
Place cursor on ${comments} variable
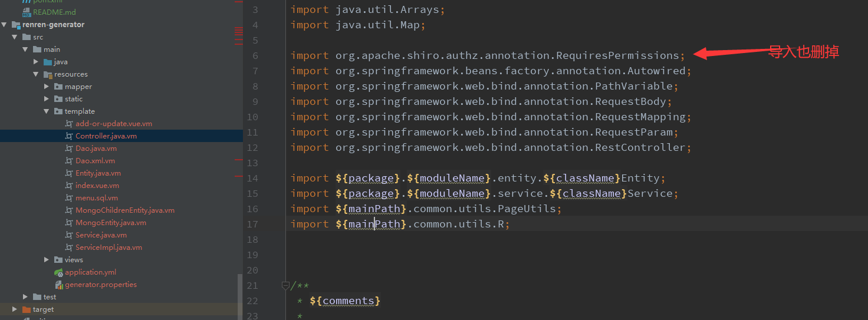pos(345,301)
